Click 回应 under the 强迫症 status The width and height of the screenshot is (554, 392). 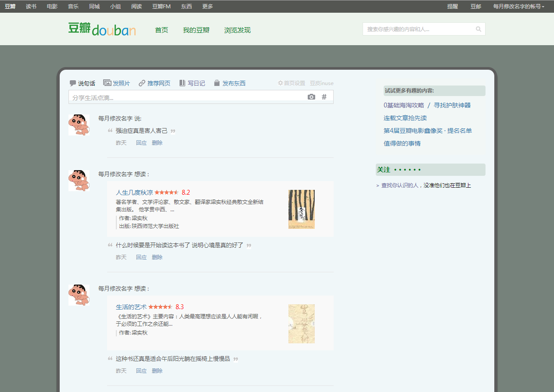tap(141, 143)
